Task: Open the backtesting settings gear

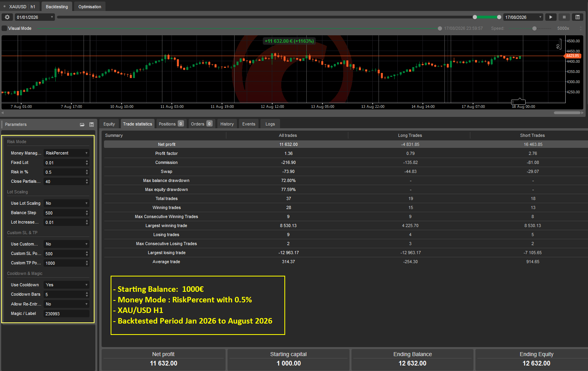Action: (x=7, y=17)
